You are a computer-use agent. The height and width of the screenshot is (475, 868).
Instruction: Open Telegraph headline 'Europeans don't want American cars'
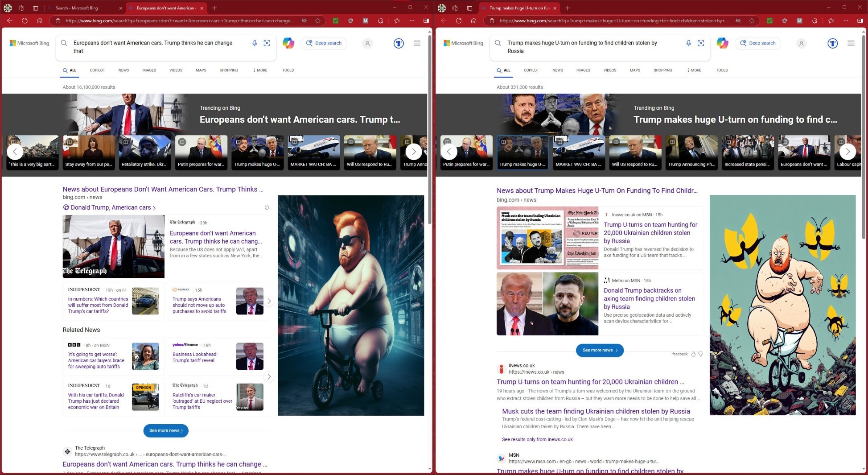(216, 237)
